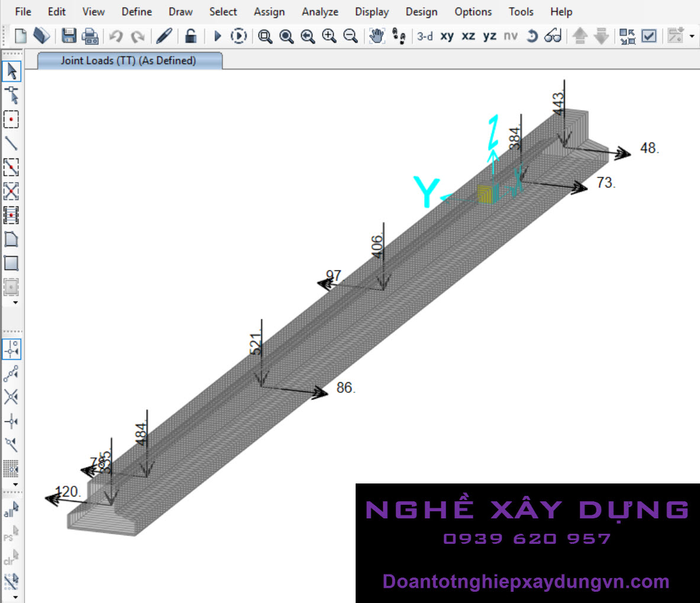Save the model with floppy icon

pyautogui.click(x=69, y=36)
